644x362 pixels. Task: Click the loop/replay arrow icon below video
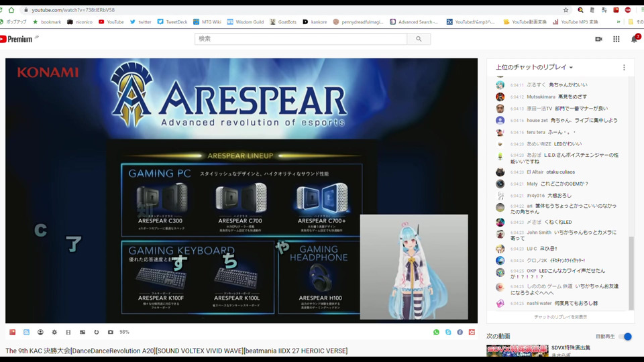tap(97, 332)
